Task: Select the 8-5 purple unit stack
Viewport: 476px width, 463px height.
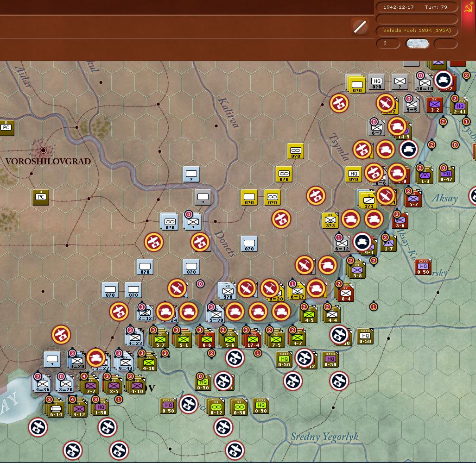Action: (114, 385)
